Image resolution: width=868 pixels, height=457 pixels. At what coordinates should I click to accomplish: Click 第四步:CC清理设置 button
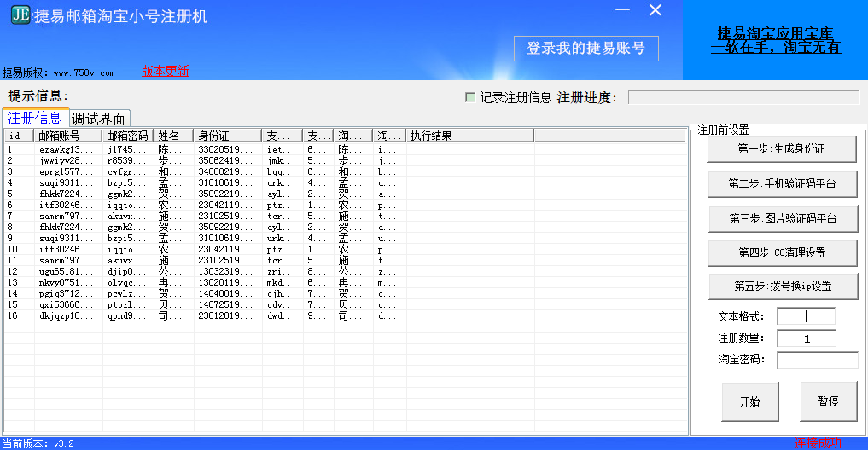click(782, 253)
